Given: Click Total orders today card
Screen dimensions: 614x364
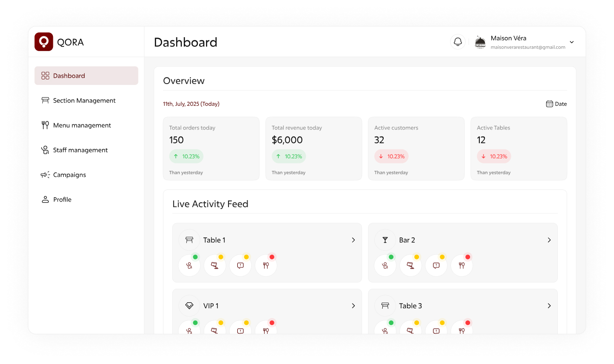Looking at the screenshot, I should 211,149.
